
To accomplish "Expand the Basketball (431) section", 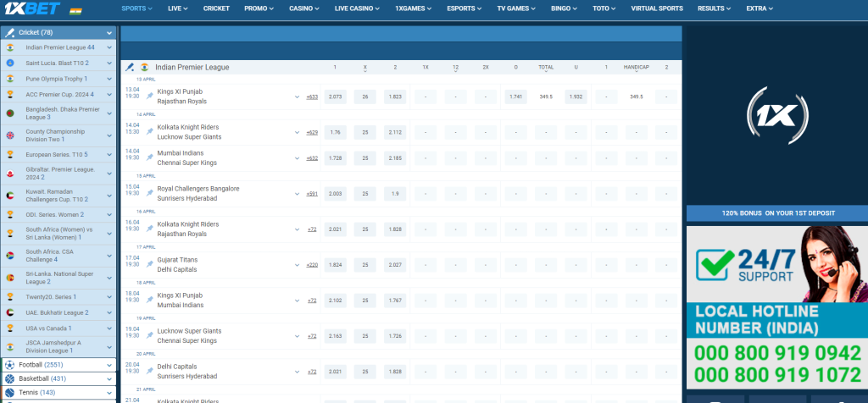I will (109, 378).
